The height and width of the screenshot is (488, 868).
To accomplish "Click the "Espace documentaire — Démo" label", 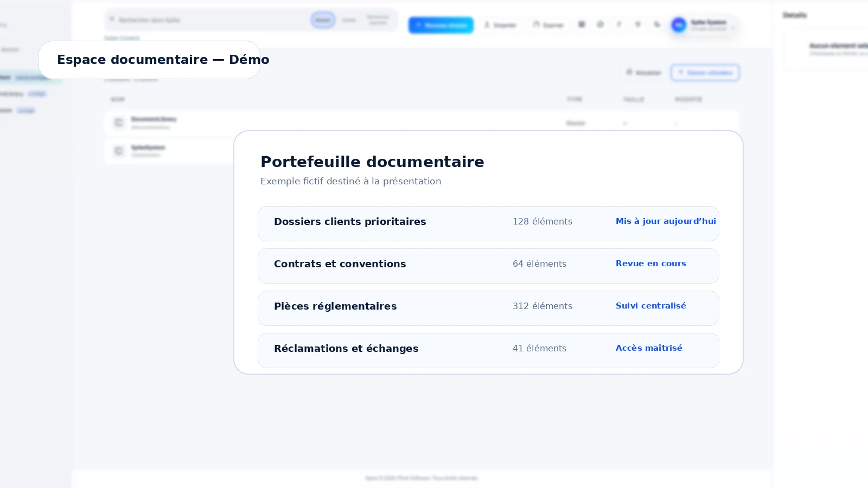I will coord(163,60).
